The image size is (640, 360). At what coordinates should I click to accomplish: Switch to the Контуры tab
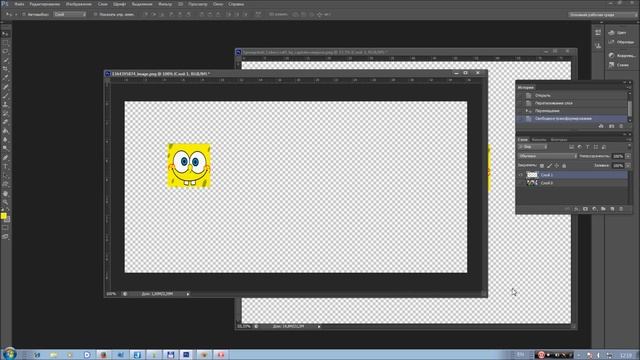(559, 140)
